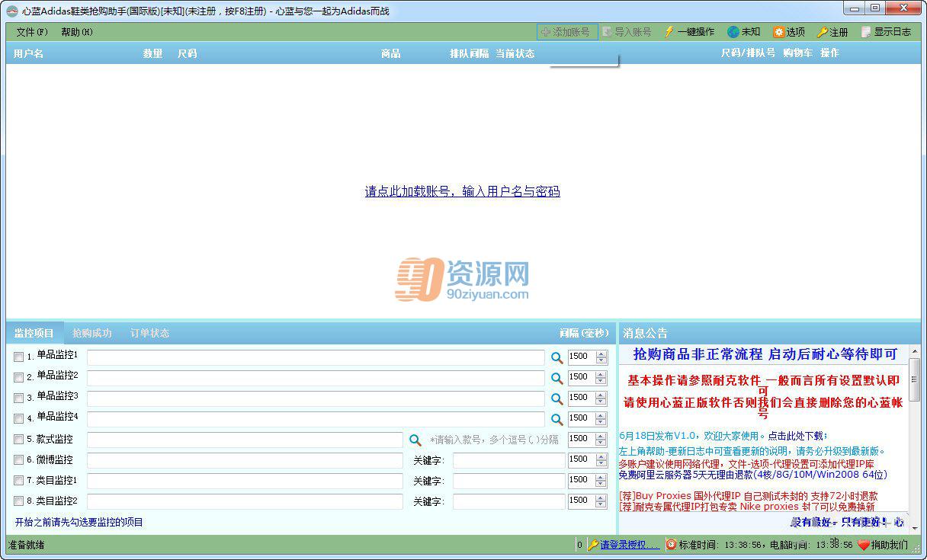Switch to the 订单状态 tab

point(150,333)
